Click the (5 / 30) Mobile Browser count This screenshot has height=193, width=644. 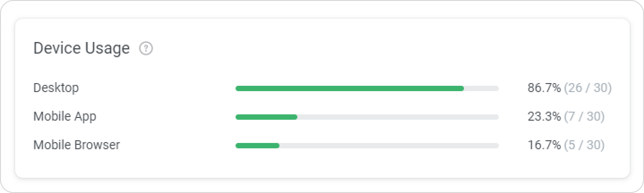[x=584, y=145]
